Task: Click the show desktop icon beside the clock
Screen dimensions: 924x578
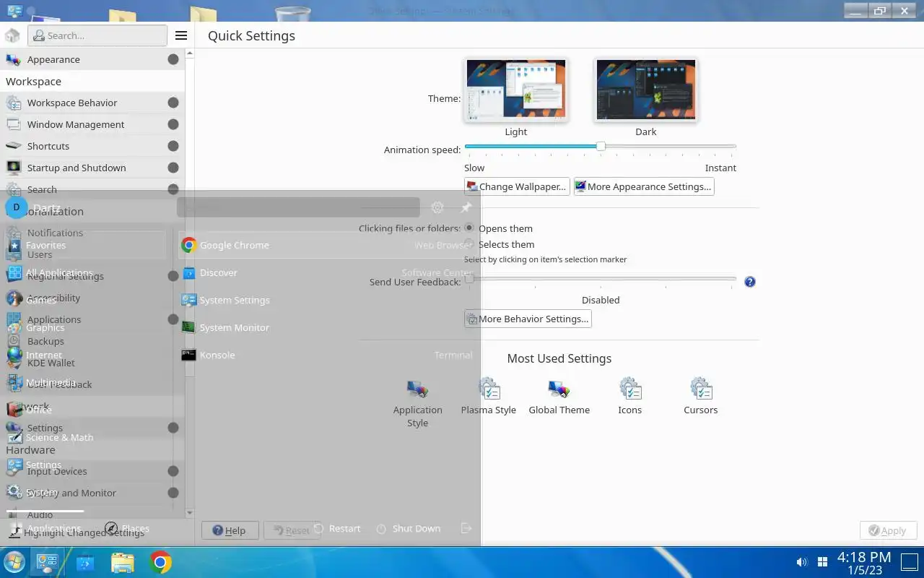Action: coord(908,562)
